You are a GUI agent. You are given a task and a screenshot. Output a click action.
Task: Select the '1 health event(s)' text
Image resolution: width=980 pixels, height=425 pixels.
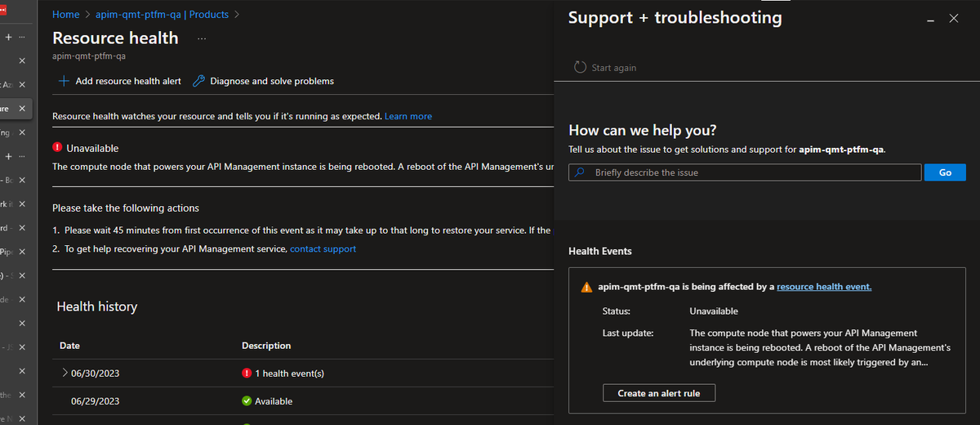click(290, 374)
